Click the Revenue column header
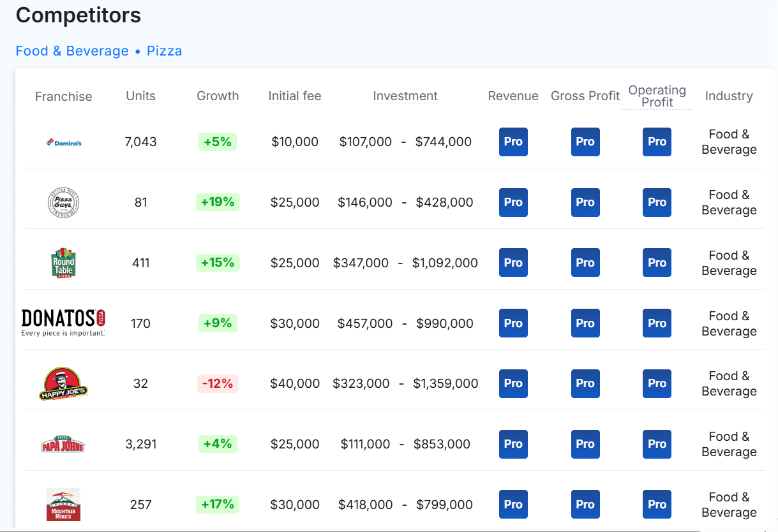Image resolution: width=778 pixels, height=532 pixels. (x=513, y=96)
